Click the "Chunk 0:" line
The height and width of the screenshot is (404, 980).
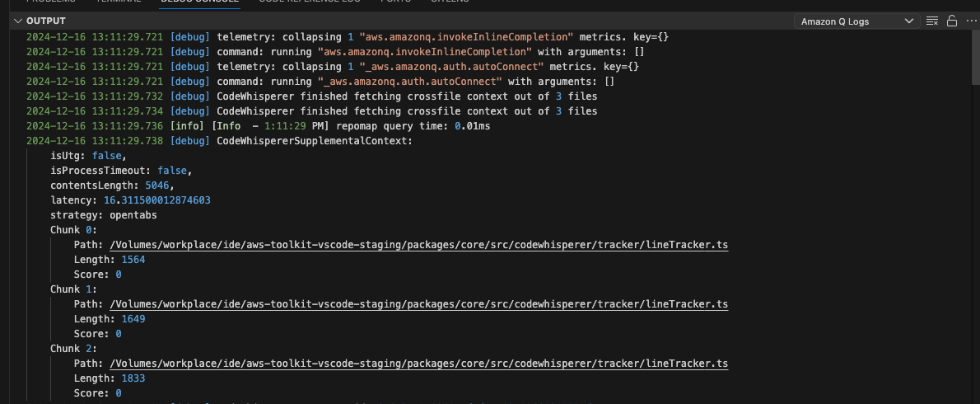click(74, 230)
